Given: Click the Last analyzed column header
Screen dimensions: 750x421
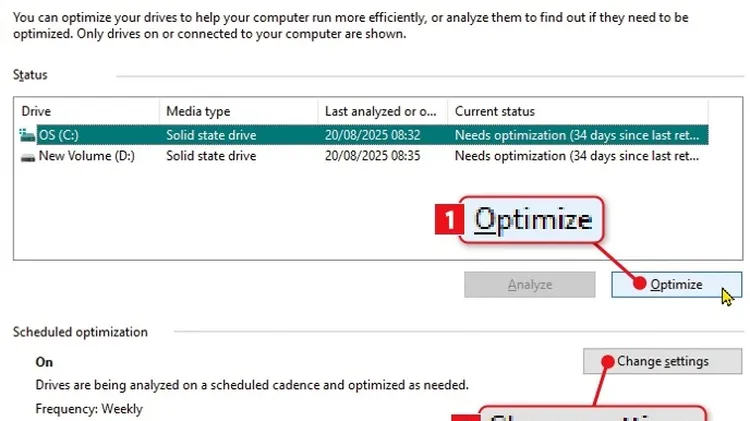Looking at the screenshot, I should point(380,111).
